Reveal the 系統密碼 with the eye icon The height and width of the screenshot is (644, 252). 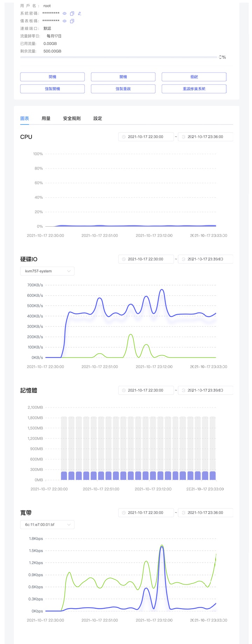[x=65, y=13]
